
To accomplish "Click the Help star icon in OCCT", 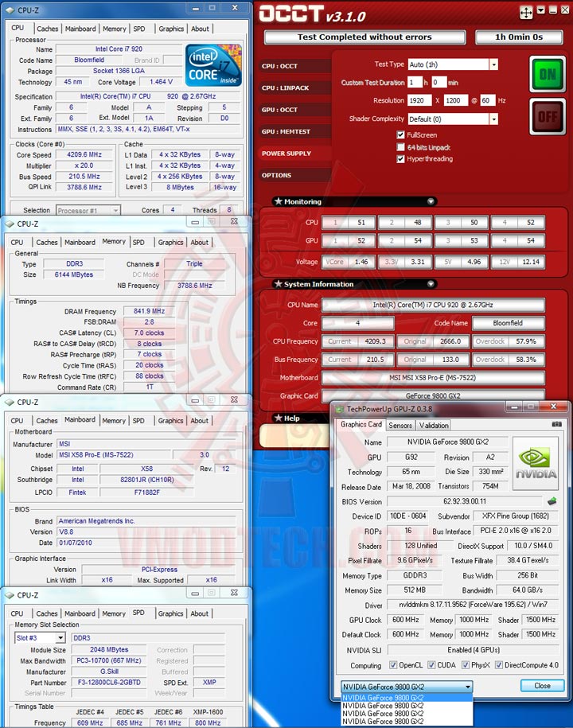I will pos(278,418).
